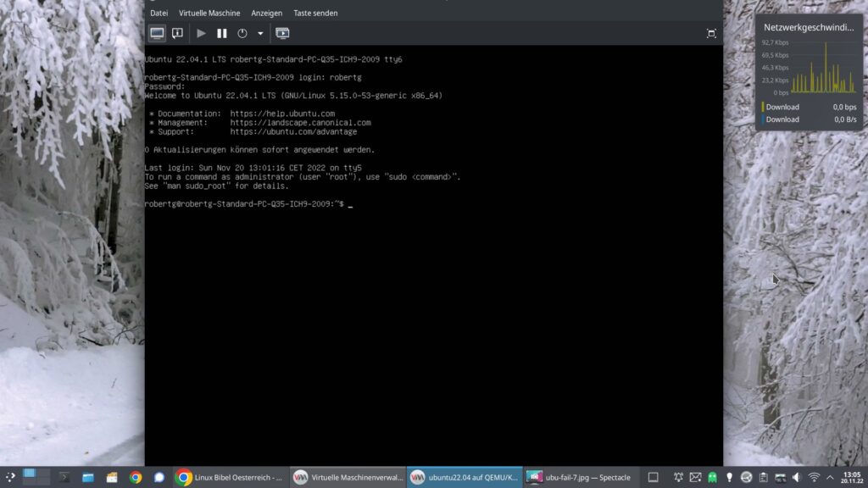This screenshot has width=868, height=488.
Task: Launch Konsole terminal from taskbar
Action: click(66, 477)
